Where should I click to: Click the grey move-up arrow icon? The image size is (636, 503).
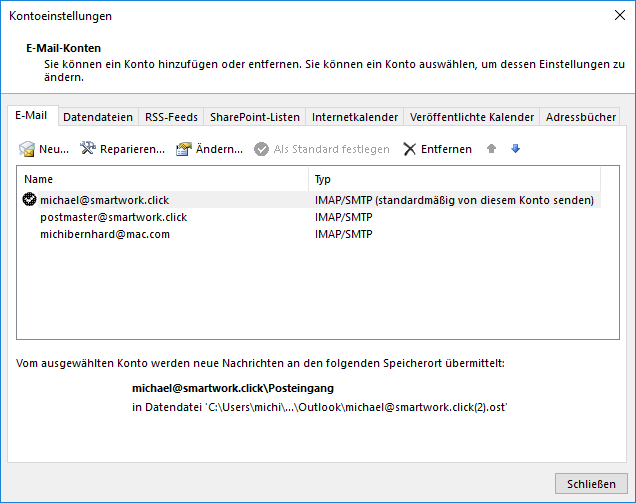point(491,149)
